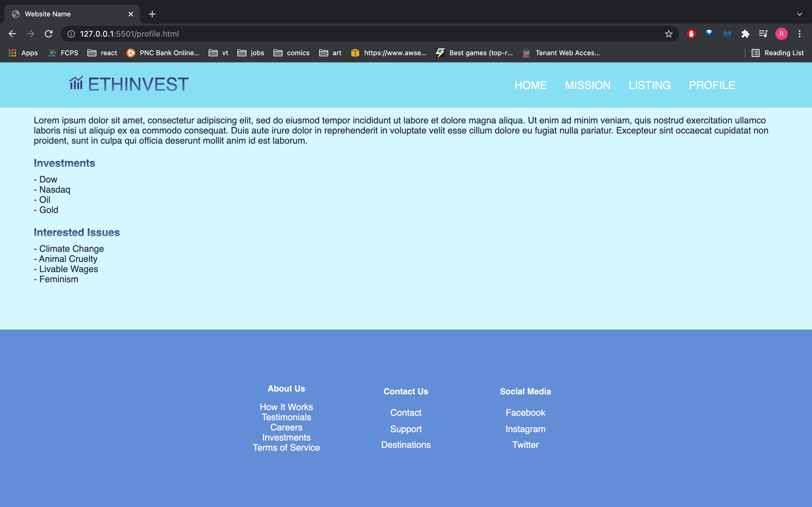812x507 pixels.
Task: Click the address bar URL field
Action: (336, 34)
